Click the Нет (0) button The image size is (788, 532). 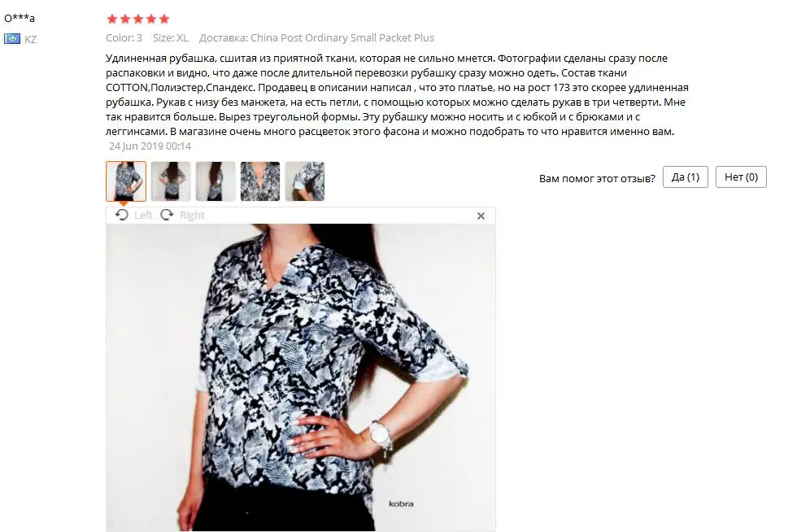pos(742,177)
